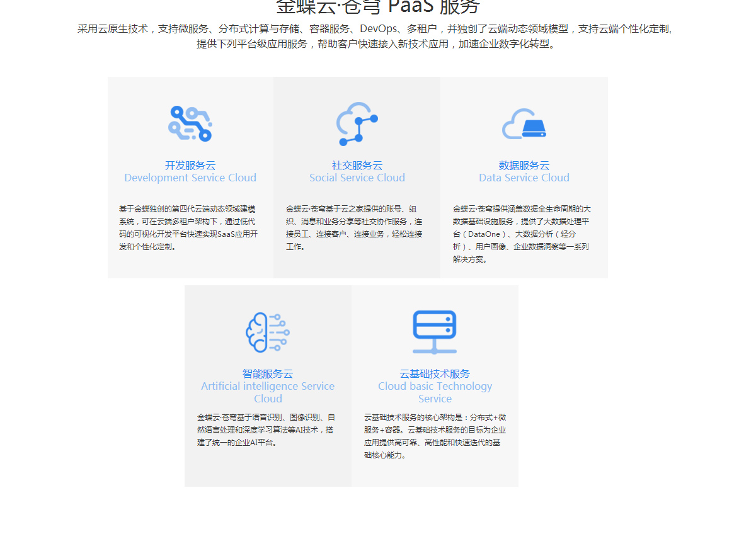This screenshot has height=551, width=756.
Task: Open the 社交服务云 title link
Action: (357, 166)
